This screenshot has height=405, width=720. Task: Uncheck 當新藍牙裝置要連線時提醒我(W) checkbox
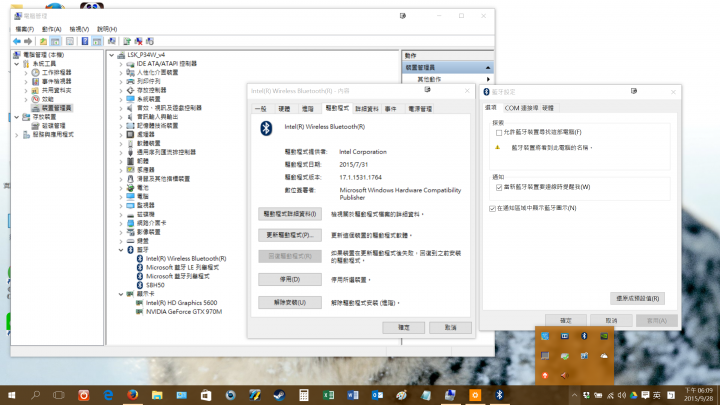[499, 187]
